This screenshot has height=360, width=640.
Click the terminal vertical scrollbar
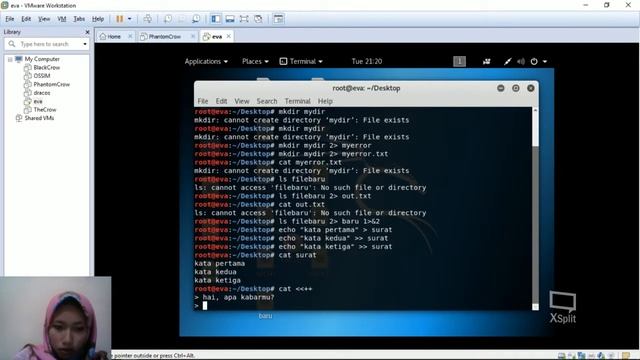535,208
